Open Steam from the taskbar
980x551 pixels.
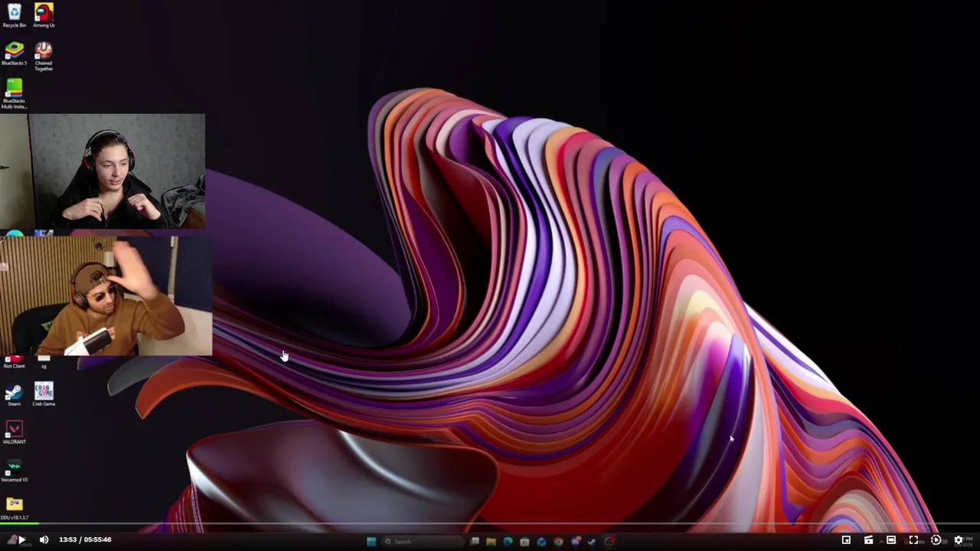(x=591, y=542)
